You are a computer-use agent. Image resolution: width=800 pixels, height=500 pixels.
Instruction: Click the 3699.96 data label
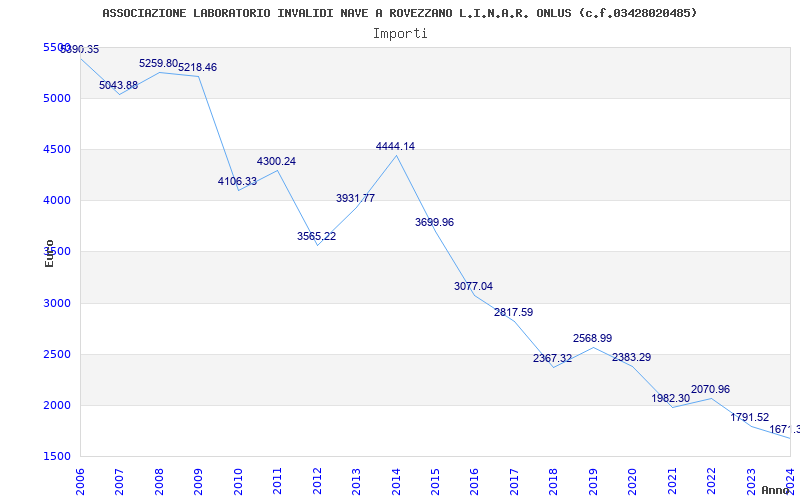434,222
